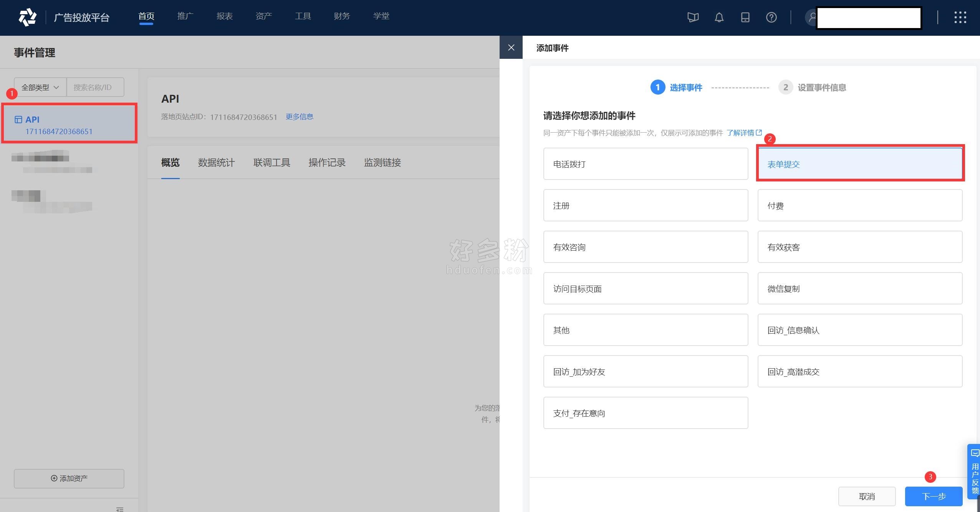980x512 pixels.
Task: Switch to the 数据统计 tab
Action: pyautogui.click(x=216, y=163)
